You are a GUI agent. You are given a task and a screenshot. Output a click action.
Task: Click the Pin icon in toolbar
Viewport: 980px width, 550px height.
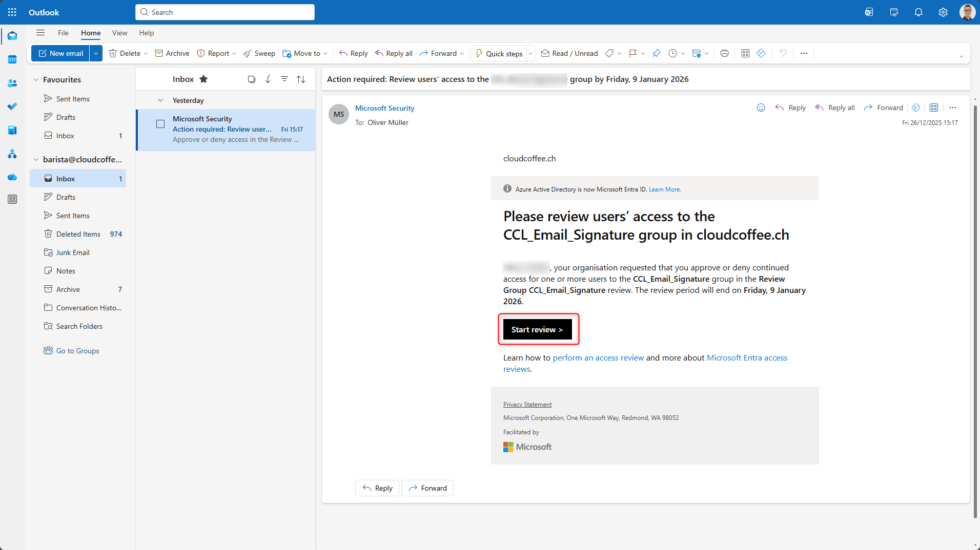(x=656, y=53)
